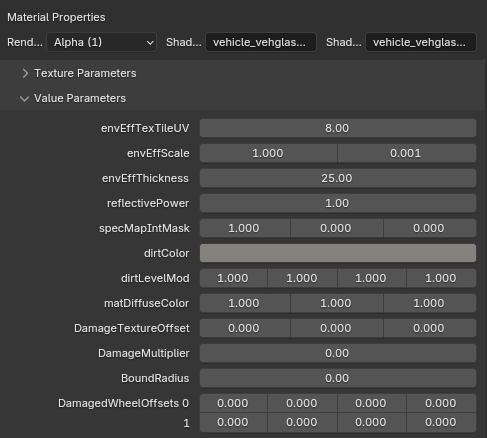Click the first vehicle_vehglas shader name field
Screen dimensions: 487x438
pyautogui.click(x=261, y=42)
